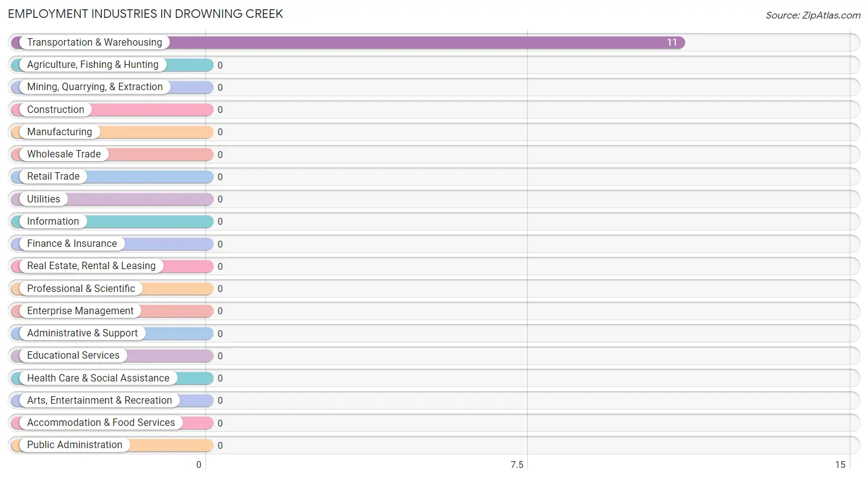This screenshot has height=479, width=868.
Task: Click the 0 value beside Public Administration
Action: (220, 446)
